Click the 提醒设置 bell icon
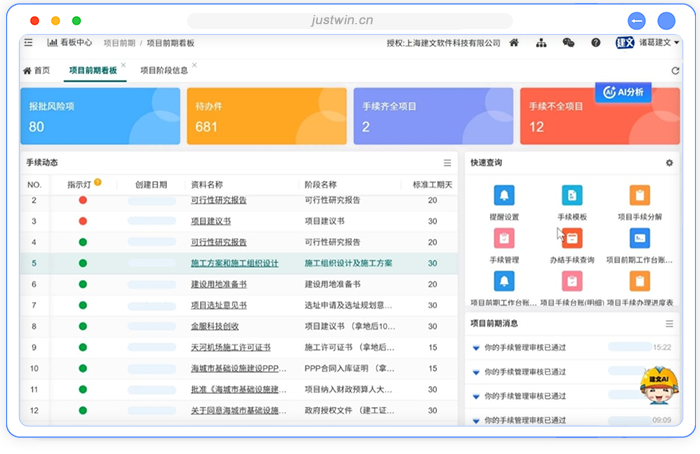 [504, 196]
